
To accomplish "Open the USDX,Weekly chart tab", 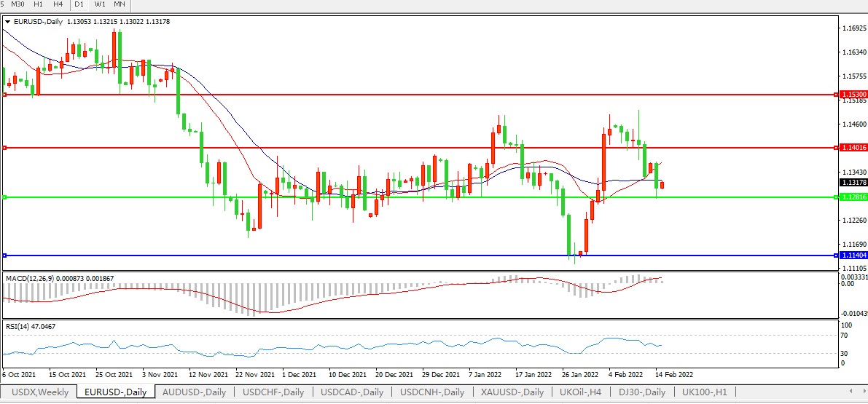I will [x=40, y=392].
